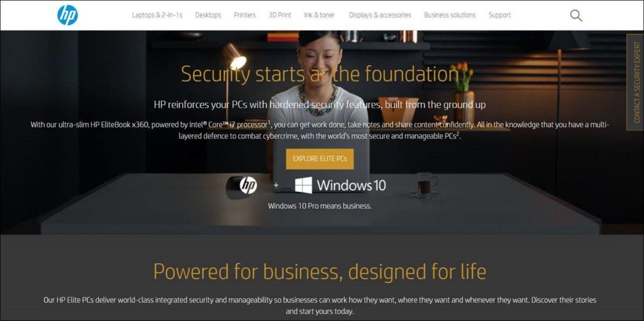Click the HP Elite PCs description paragraph

coord(319,305)
